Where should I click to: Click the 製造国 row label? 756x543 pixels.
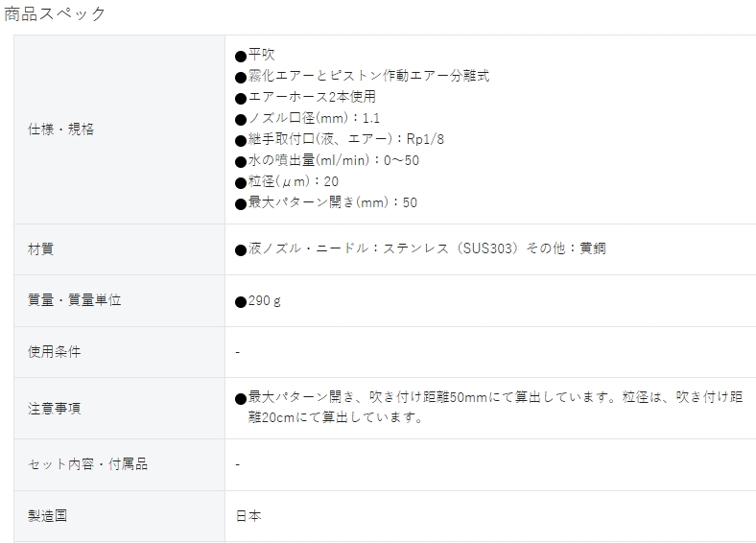(47, 516)
